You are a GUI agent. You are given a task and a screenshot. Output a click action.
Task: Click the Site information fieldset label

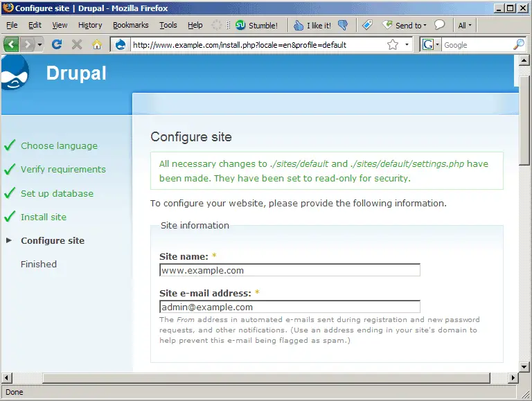point(195,225)
